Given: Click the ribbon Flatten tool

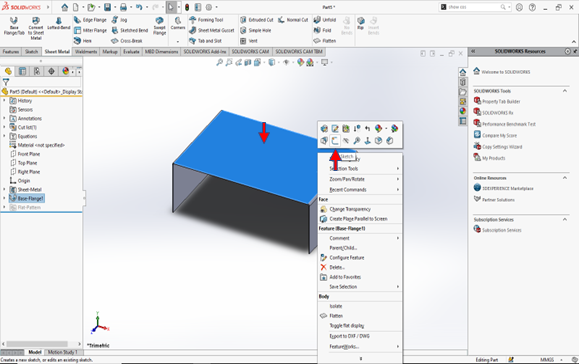Looking at the screenshot, I should point(325,41).
